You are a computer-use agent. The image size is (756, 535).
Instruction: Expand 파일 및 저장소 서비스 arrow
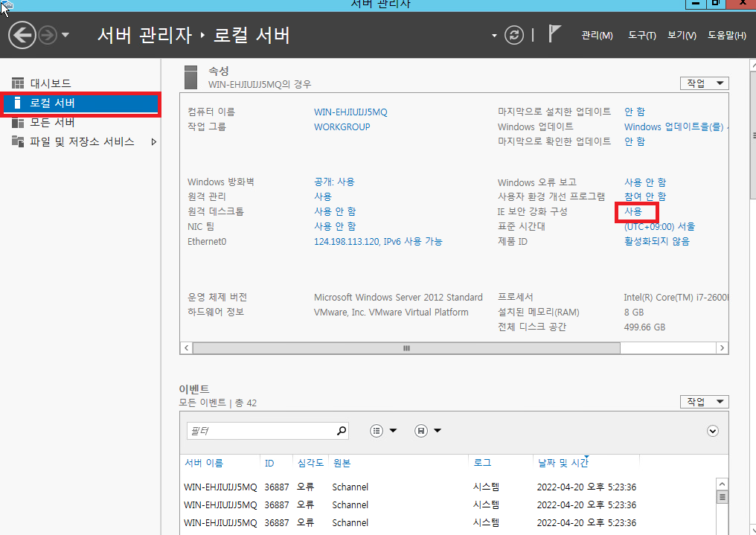point(154,141)
